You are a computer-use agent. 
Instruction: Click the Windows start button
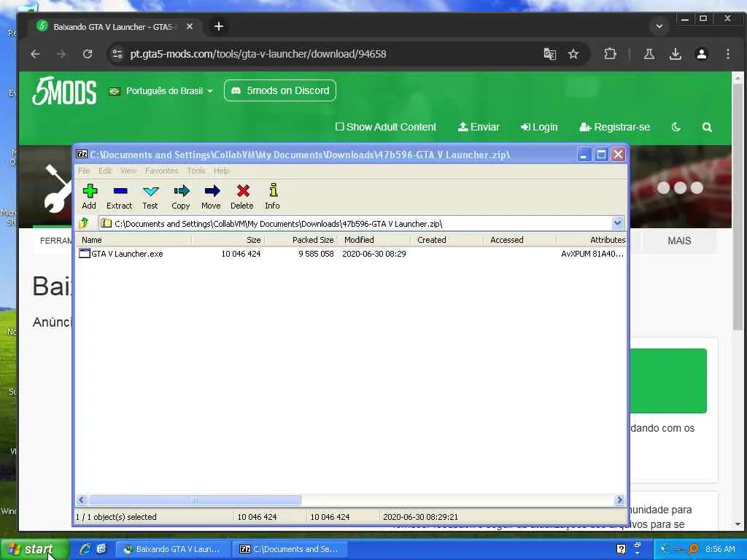pyautogui.click(x=34, y=549)
